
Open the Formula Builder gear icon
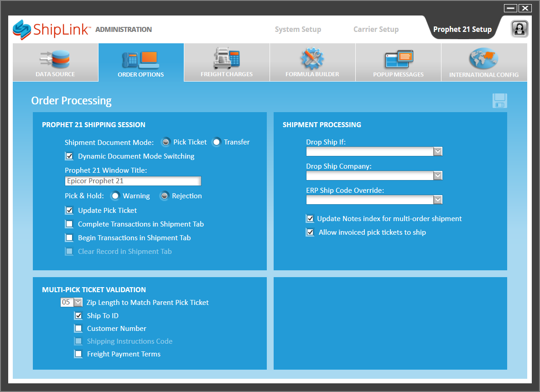point(312,58)
